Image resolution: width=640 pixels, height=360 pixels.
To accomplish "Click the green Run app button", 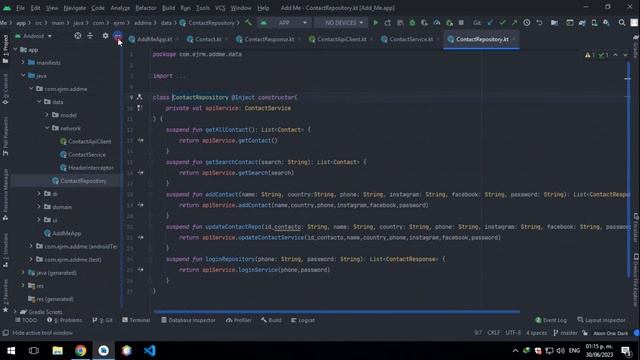I will coord(376,23).
